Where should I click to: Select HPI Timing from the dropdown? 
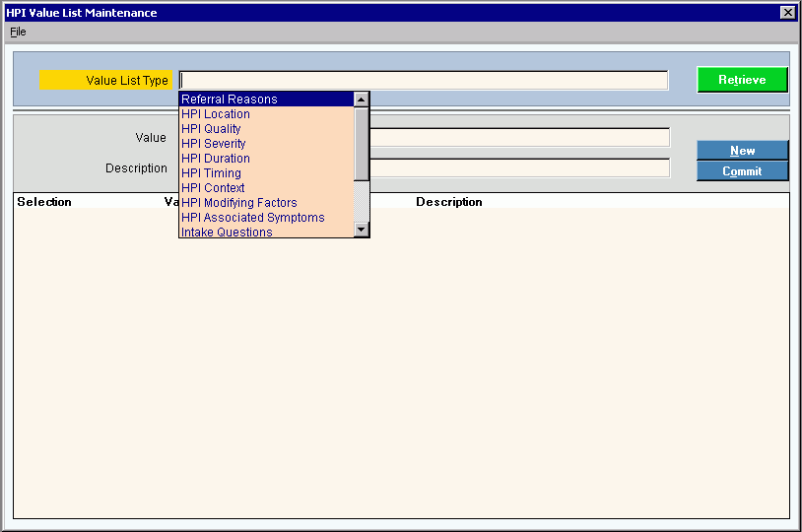pos(211,173)
